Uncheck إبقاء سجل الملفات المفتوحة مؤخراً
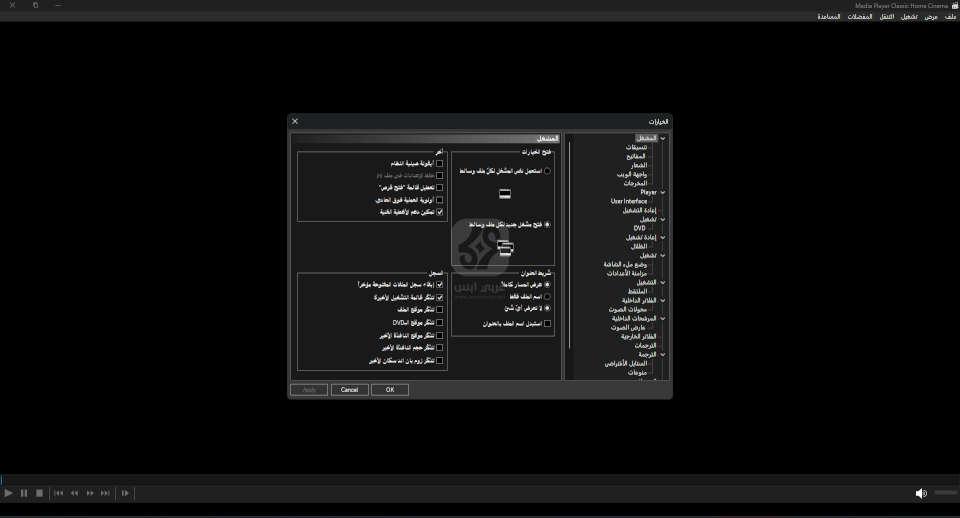This screenshot has height=518, width=960. [440, 285]
